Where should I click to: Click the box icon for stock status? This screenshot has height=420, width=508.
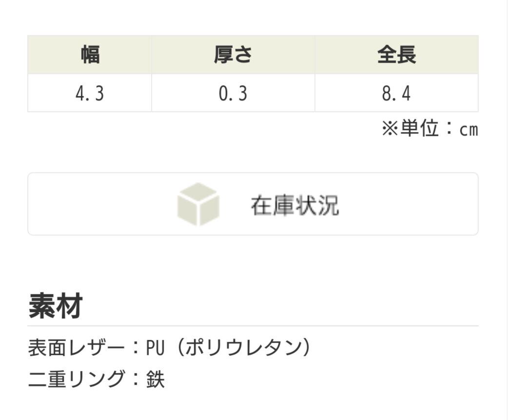tap(198, 204)
